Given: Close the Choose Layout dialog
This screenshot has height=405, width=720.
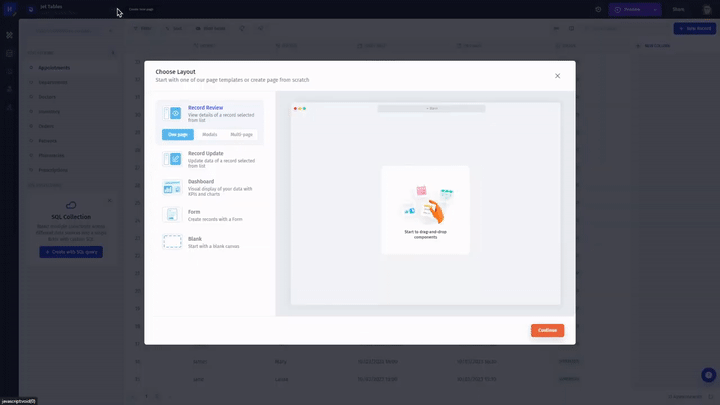Looking at the screenshot, I should point(557,76).
